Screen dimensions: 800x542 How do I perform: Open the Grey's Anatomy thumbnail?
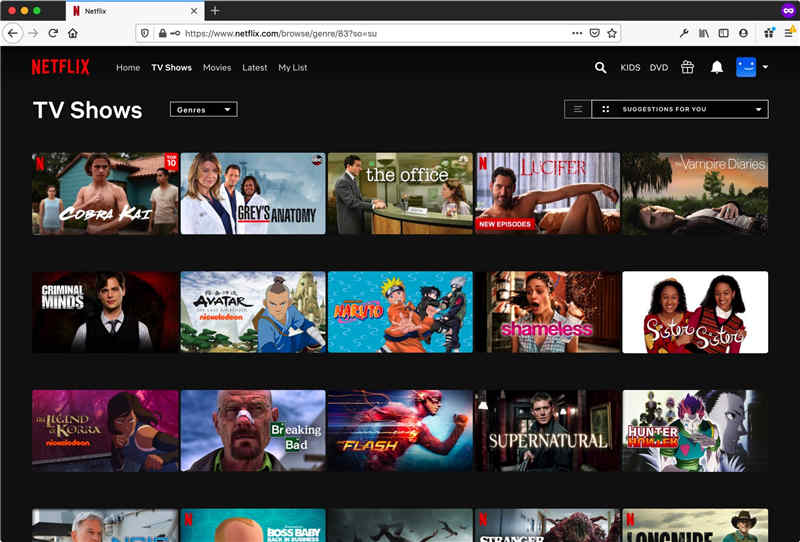click(253, 193)
